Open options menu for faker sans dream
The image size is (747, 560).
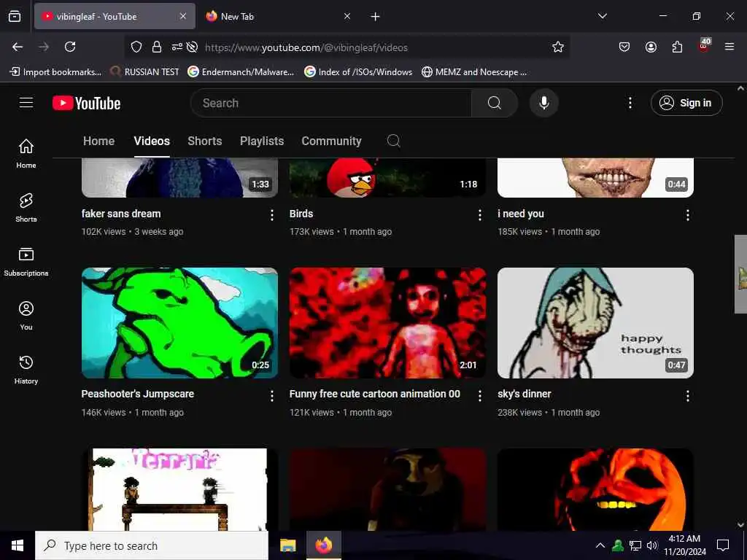tap(272, 215)
